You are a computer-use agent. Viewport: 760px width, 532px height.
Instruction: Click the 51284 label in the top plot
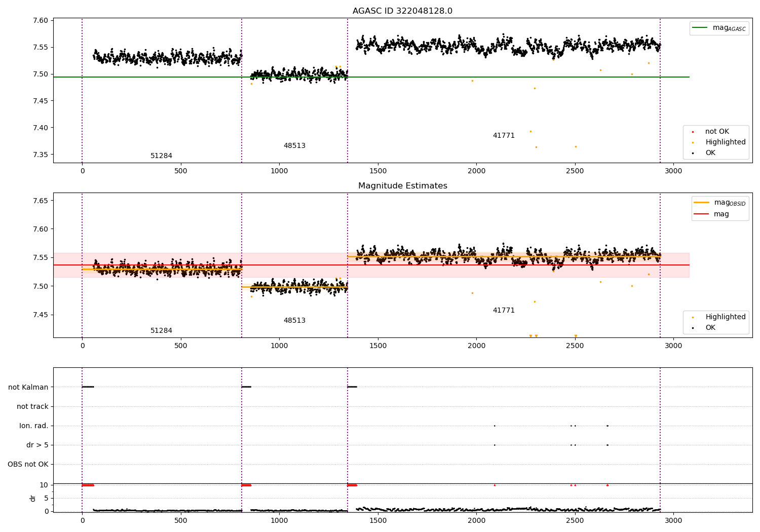pos(161,156)
